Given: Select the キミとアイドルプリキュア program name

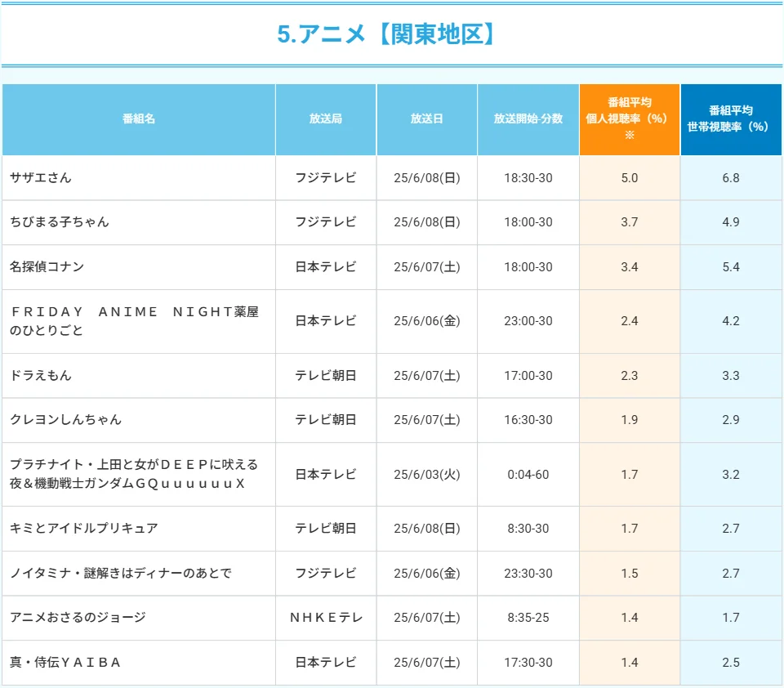Looking at the screenshot, I should tap(84, 528).
